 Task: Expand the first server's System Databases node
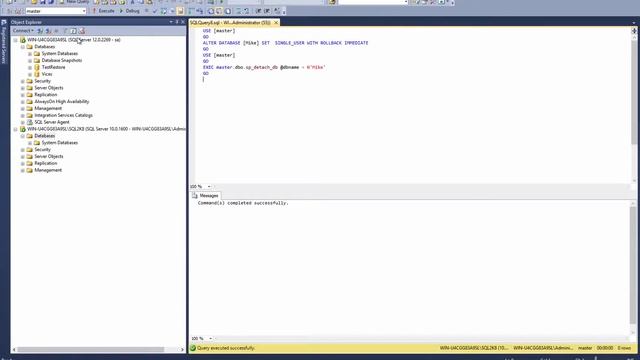click(30, 53)
